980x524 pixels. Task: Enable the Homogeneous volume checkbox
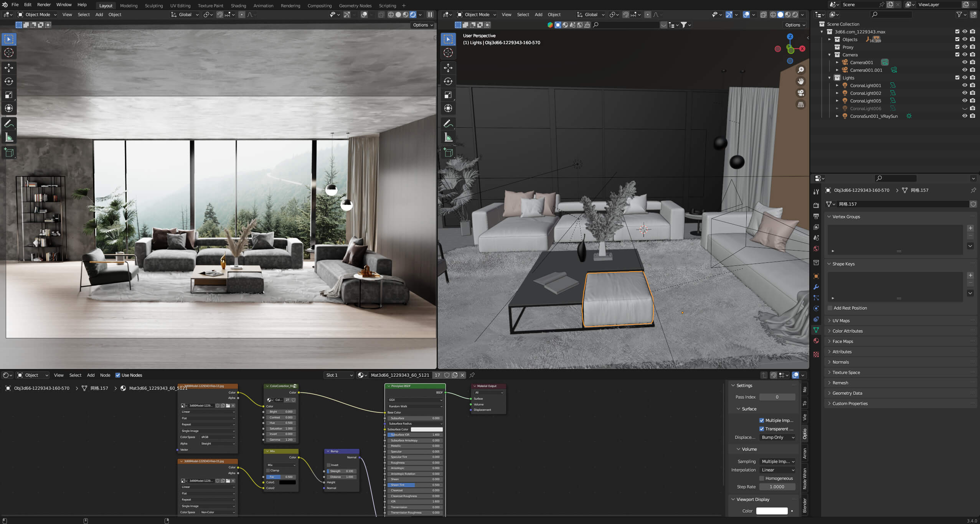pos(762,478)
